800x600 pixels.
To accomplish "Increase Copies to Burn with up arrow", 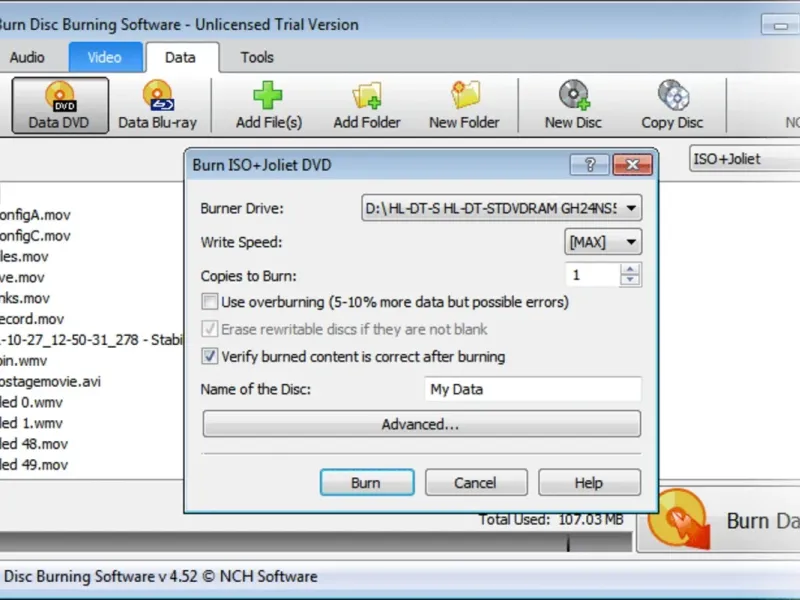I will [x=631, y=269].
